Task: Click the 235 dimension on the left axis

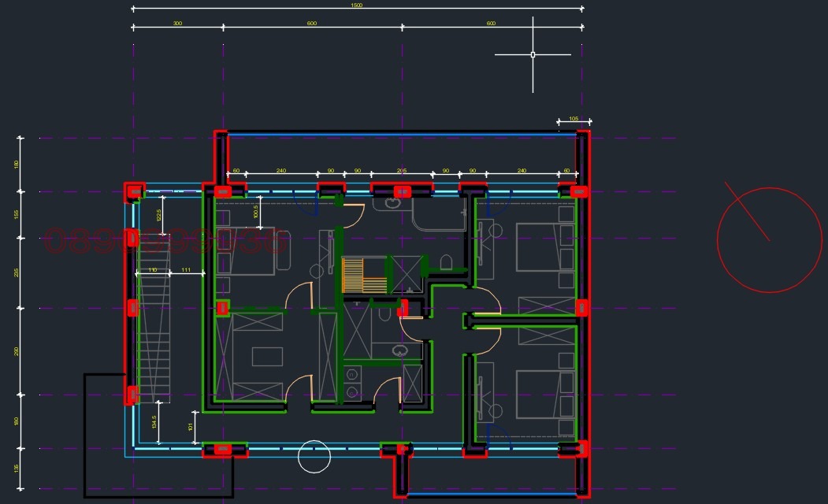Action: pos(17,272)
